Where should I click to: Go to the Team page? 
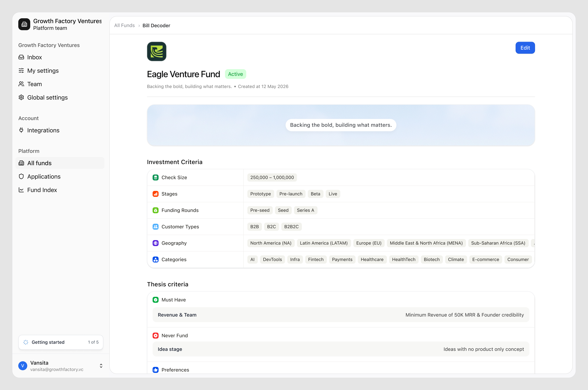click(x=60, y=84)
